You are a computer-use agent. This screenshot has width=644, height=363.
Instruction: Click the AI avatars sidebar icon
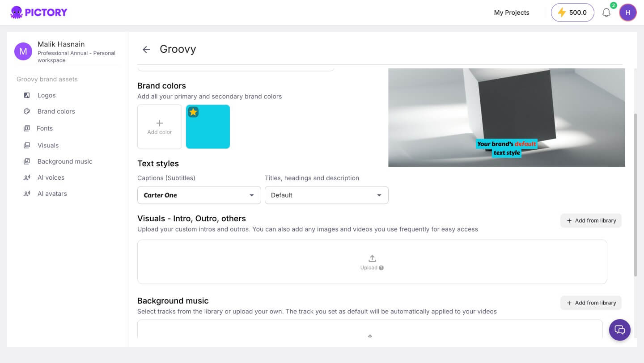point(27,194)
